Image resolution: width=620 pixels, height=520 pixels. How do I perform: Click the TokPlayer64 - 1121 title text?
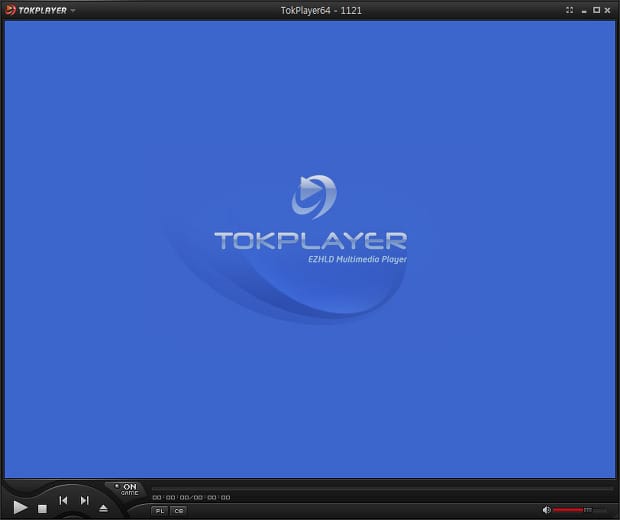(321, 11)
